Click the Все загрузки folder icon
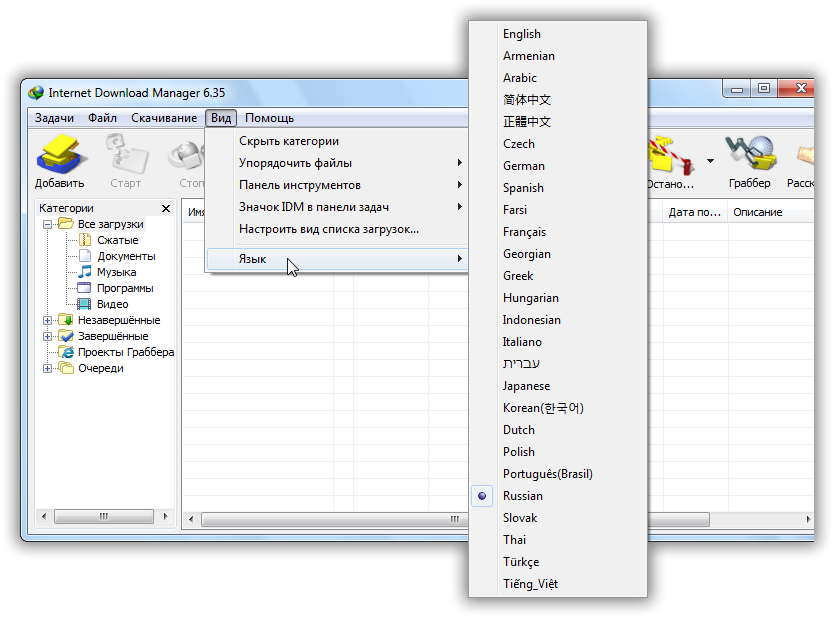The image size is (834, 618). pos(66,223)
